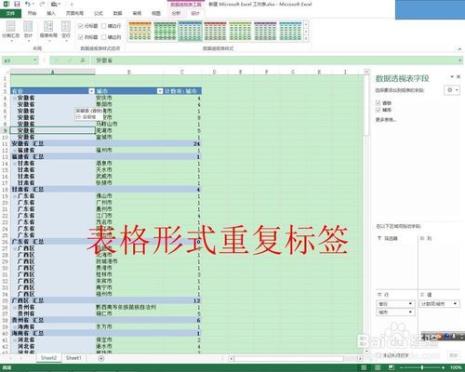Open the 省份 column header filter dropdown

pyautogui.click(x=92, y=91)
